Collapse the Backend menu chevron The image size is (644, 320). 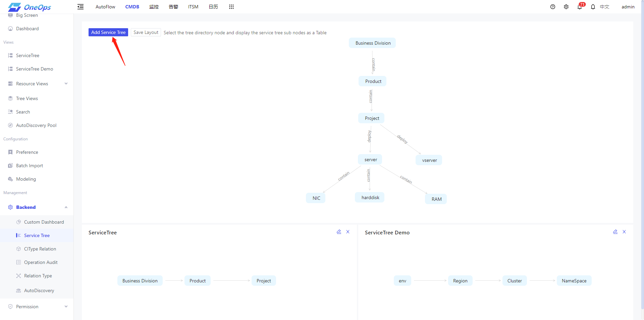[x=66, y=207]
